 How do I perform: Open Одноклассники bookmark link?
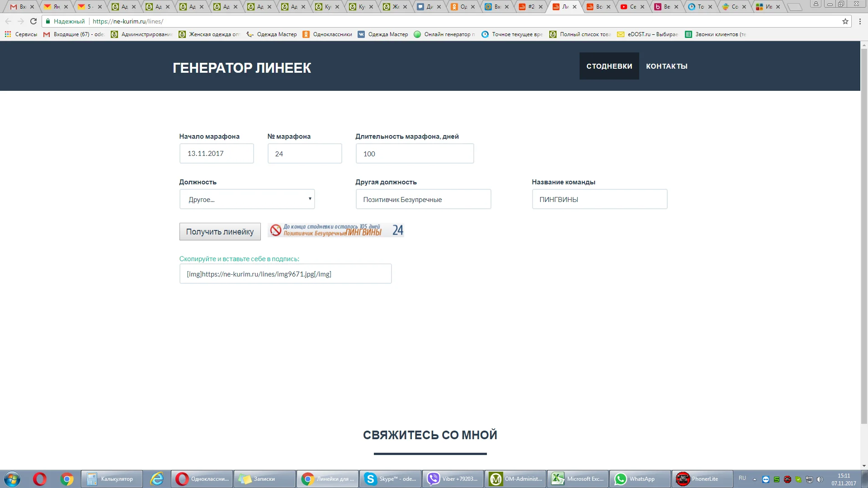(x=327, y=34)
